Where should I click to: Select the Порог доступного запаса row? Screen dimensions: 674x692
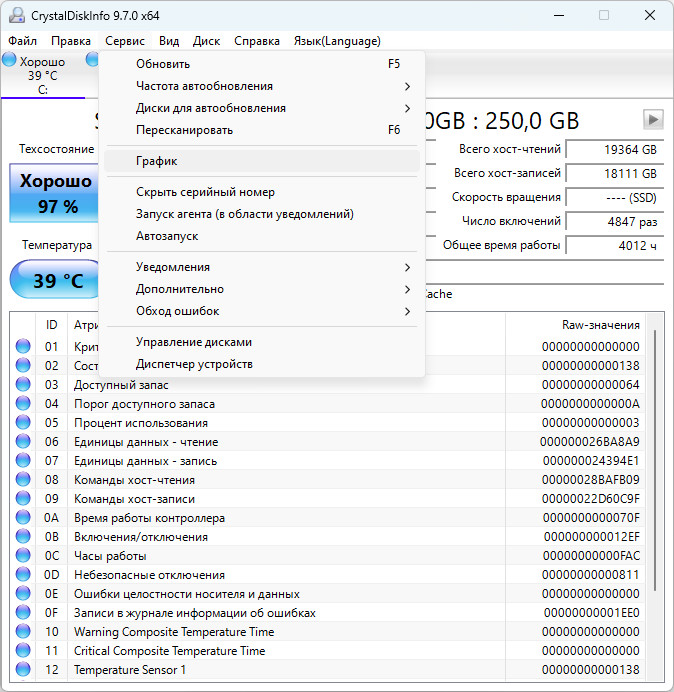tap(327, 403)
